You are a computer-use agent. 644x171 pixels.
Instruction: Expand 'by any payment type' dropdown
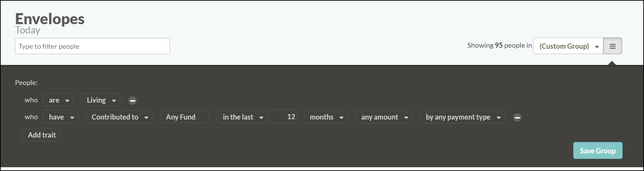[462, 117]
